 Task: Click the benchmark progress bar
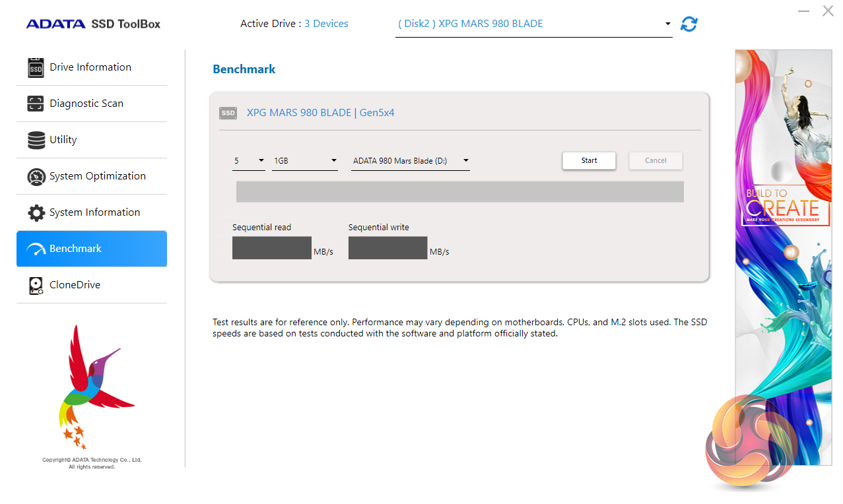click(x=460, y=191)
